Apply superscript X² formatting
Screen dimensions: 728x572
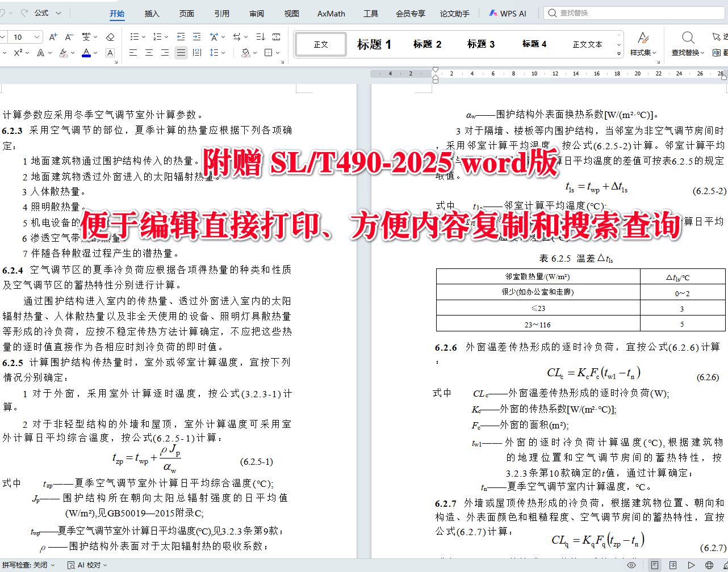click(x=18, y=53)
